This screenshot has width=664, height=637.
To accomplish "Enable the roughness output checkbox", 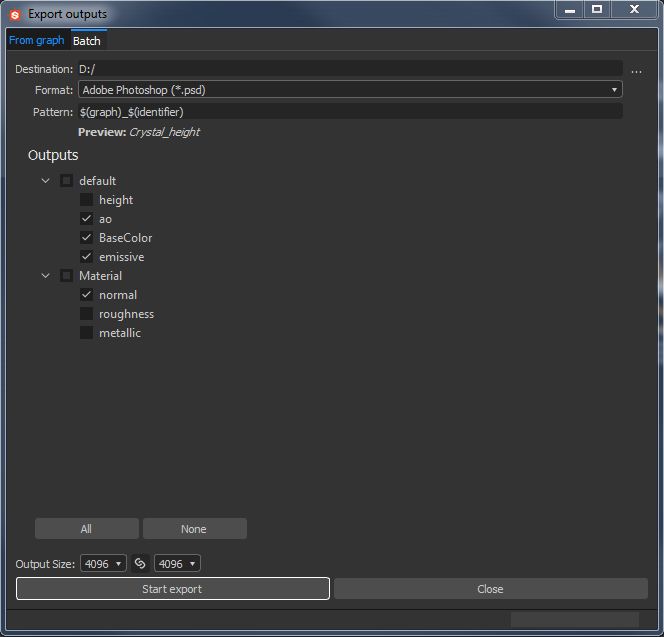I will 86,314.
